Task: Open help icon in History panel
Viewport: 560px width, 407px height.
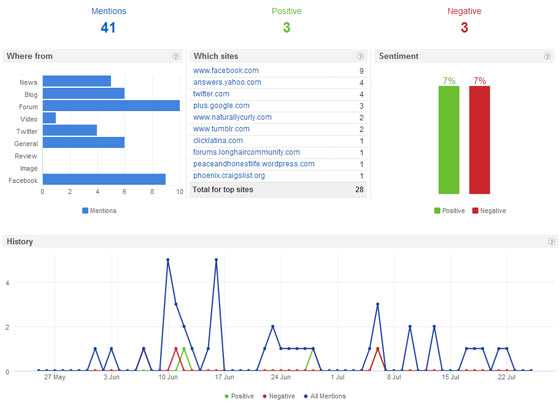Action: pos(551,242)
